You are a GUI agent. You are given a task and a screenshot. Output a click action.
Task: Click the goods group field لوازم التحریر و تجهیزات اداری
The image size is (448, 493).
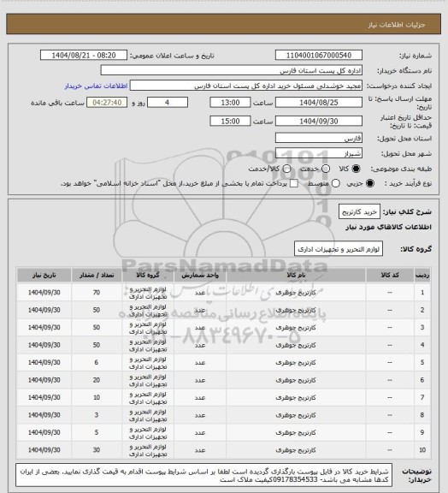point(339,249)
